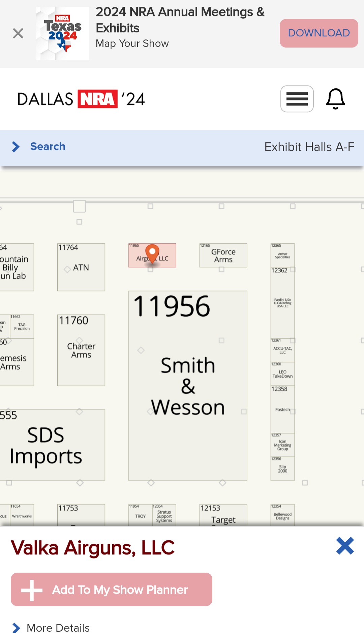Viewport: 364px width, 633px height.
Task: Select booth 11753
Action: pos(81,515)
